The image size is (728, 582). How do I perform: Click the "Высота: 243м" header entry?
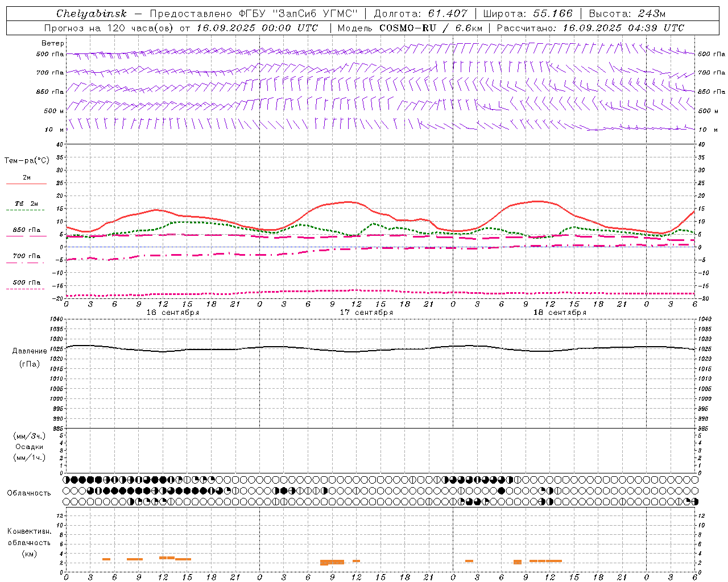pos(627,14)
